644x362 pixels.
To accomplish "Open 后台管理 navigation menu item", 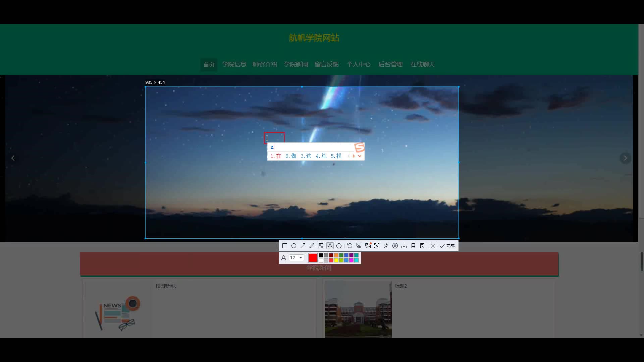I will tap(390, 64).
